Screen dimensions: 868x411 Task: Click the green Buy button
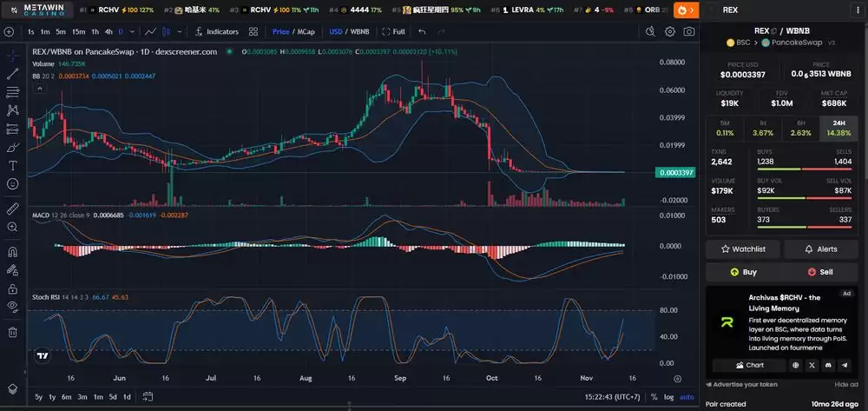(x=743, y=271)
